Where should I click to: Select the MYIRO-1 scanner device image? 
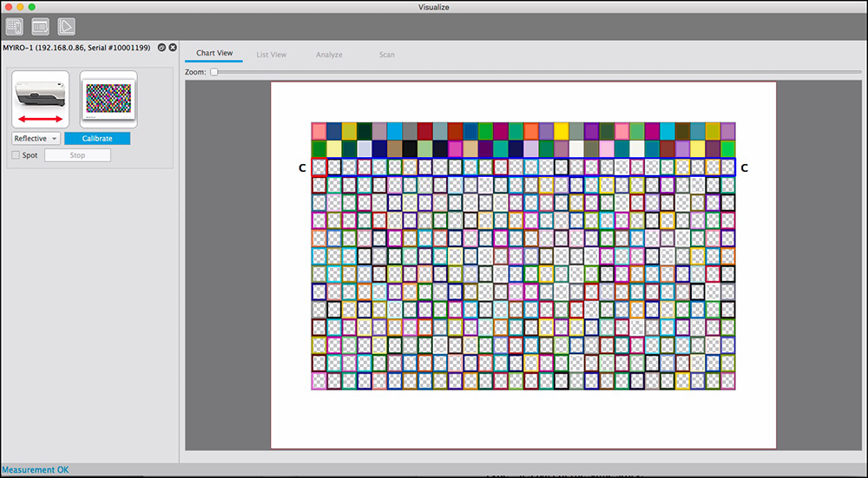pyautogui.click(x=40, y=100)
